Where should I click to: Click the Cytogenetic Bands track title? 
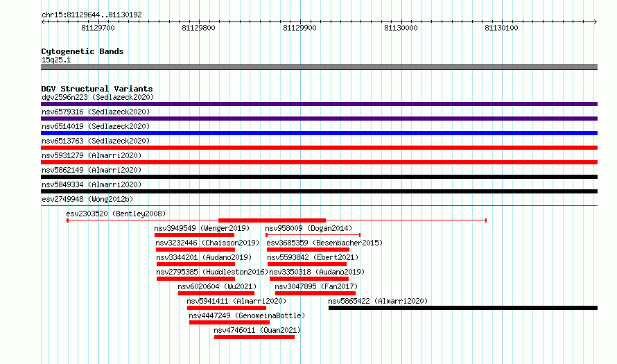pos(82,51)
